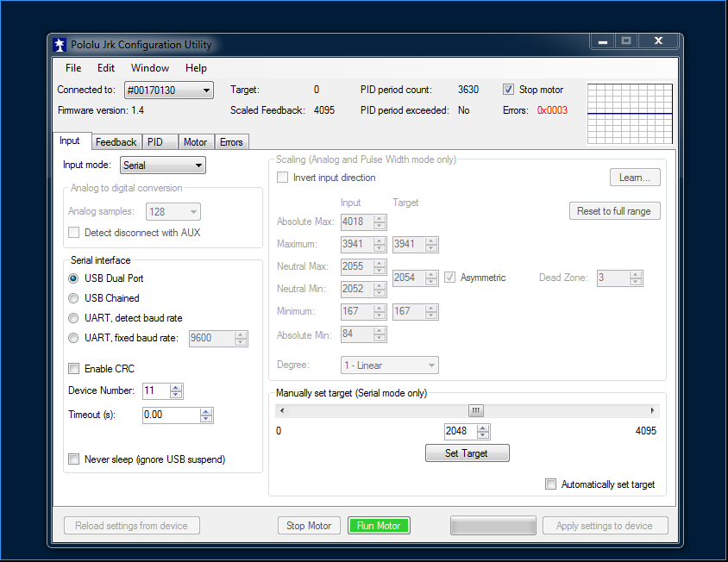Click right arrow of target slider
728x562 pixels.
653,410
